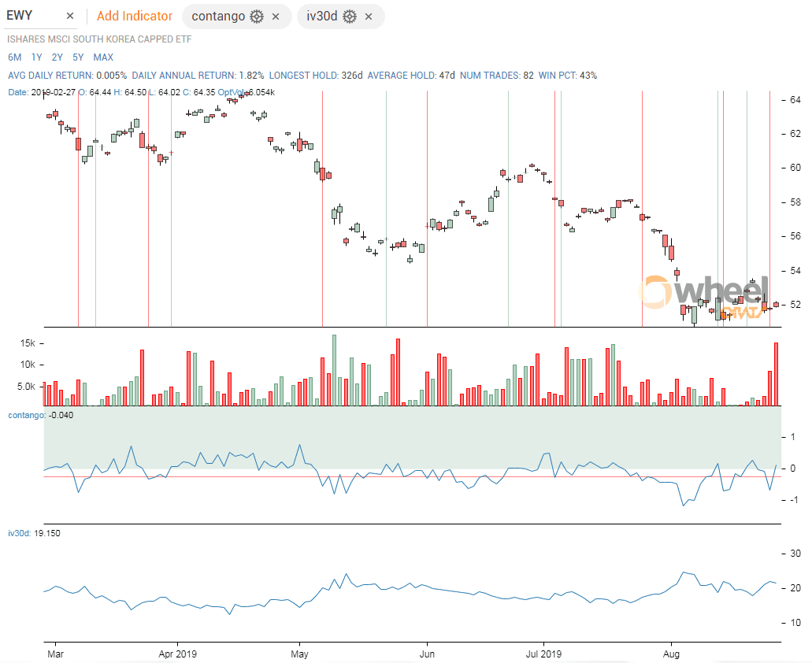Click the iv30d value label 19.150

point(46,533)
